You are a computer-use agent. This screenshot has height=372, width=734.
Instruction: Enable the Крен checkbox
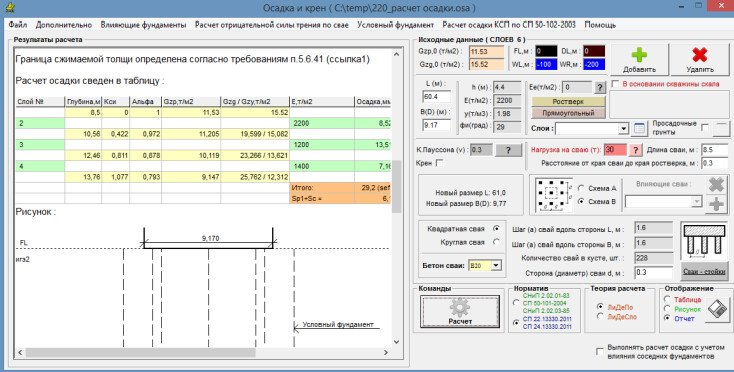pyautogui.click(x=439, y=163)
